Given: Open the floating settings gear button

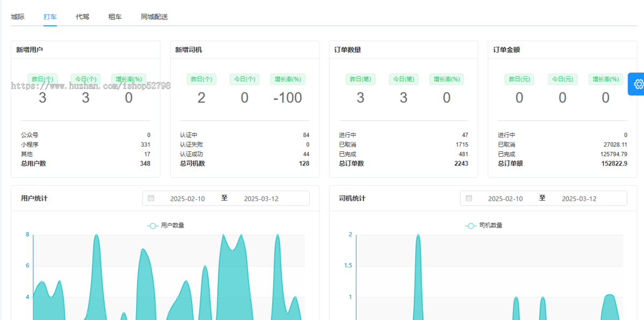Looking at the screenshot, I should [x=637, y=84].
